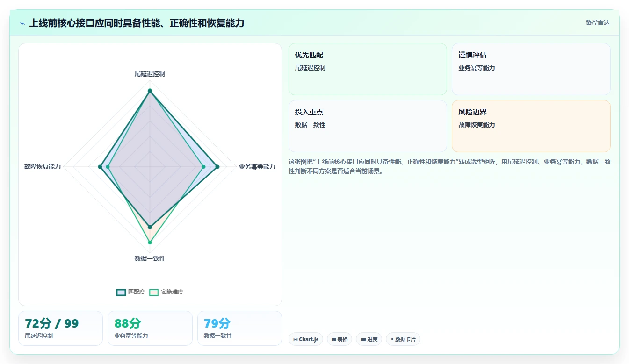The image size is (629, 364).
Task: Click the dark data point toward 业务幂等能力
Action: (x=217, y=167)
